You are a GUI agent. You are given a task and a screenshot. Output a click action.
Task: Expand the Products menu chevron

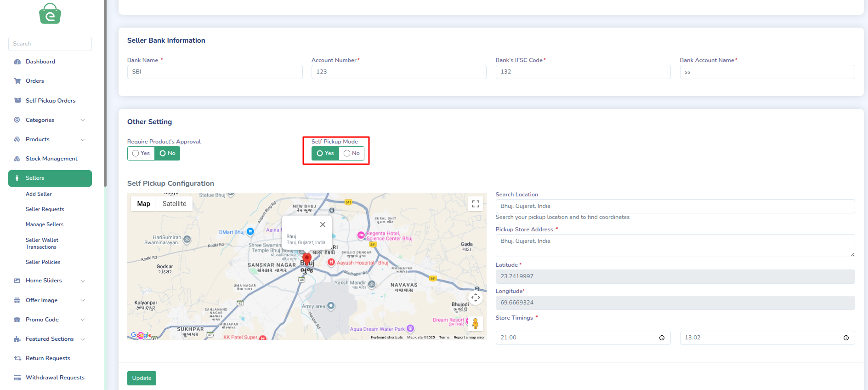coord(83,139)
